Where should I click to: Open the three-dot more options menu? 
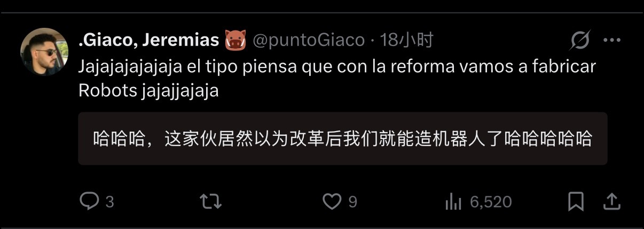click(x=612, y=40)
